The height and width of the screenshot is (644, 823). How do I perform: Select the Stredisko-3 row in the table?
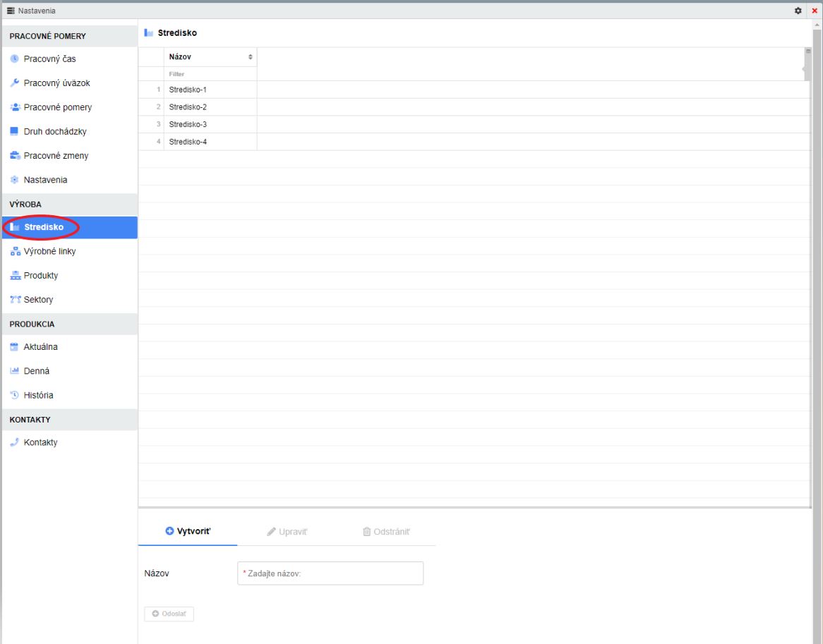[x=188, y=125]
